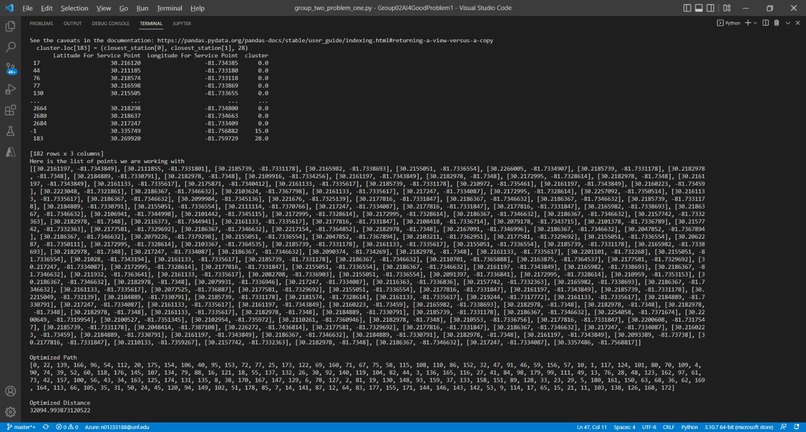Close the terminal panel
Screen dimensions: 806x432
(x=798, y=23)
